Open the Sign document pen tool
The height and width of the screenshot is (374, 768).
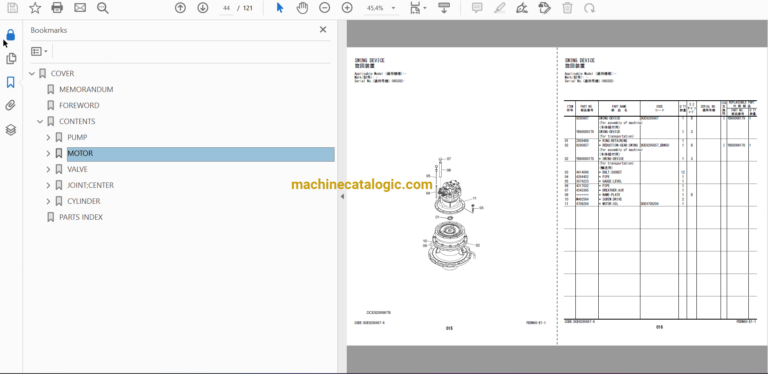coord(522,8)
